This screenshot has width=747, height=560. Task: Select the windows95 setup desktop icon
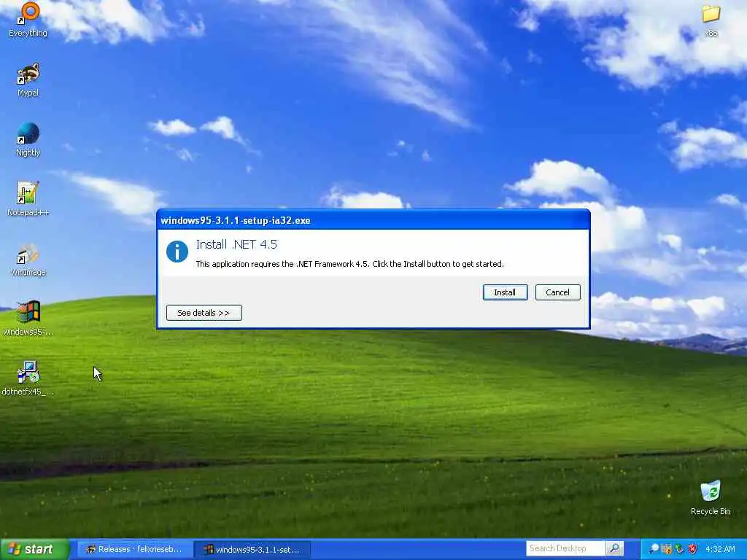tap(28, 319)
